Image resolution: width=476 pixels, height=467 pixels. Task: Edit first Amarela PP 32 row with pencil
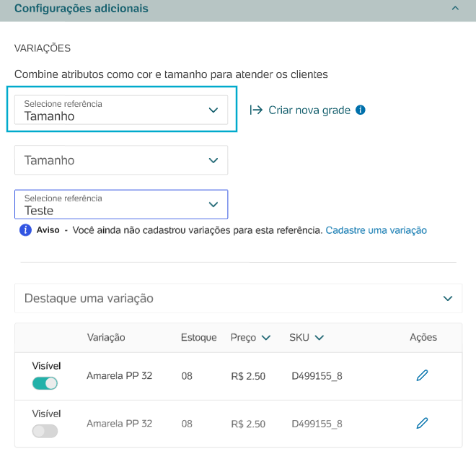point(422,375)
